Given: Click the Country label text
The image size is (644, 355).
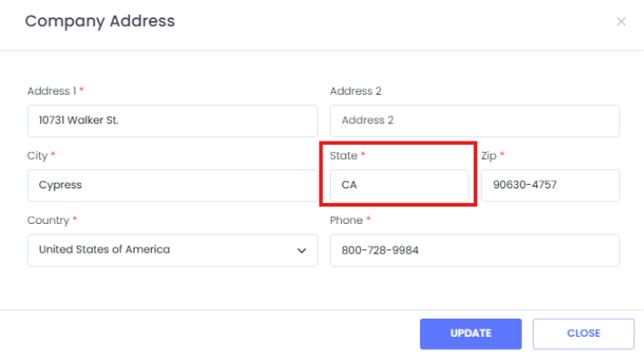Looking at the screenshot, I should pyautogui.click(x=48, y=220).
